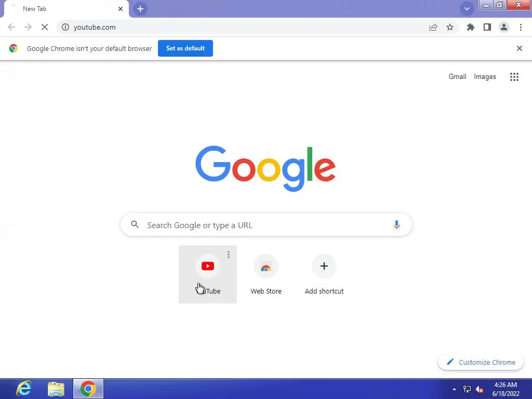Share this page icon
The height and width of the screenshot is (399, 532).
coord(433,27)
